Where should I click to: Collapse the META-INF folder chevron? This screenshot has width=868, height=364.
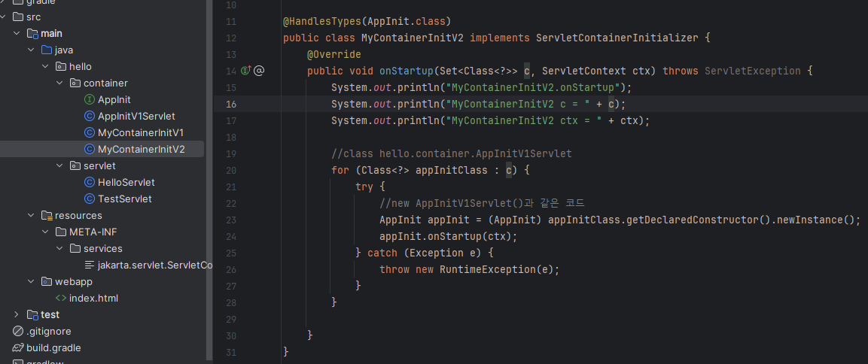[x=45, y=232]
